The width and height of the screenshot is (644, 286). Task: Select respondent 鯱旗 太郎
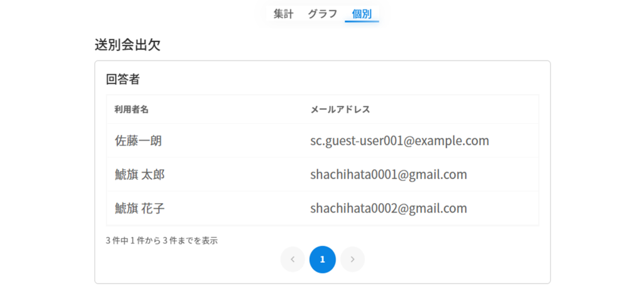point(140,175)
